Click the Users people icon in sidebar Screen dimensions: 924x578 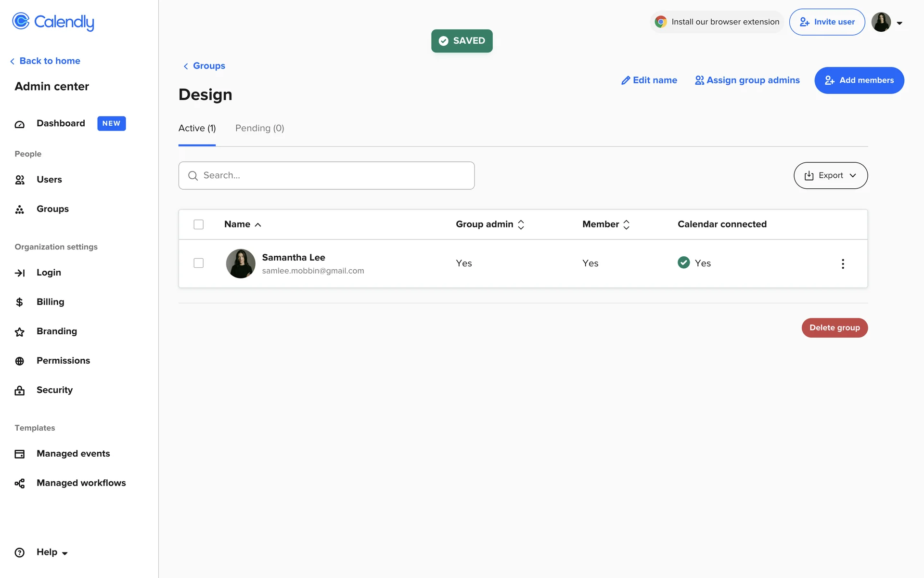click(20, 180)
